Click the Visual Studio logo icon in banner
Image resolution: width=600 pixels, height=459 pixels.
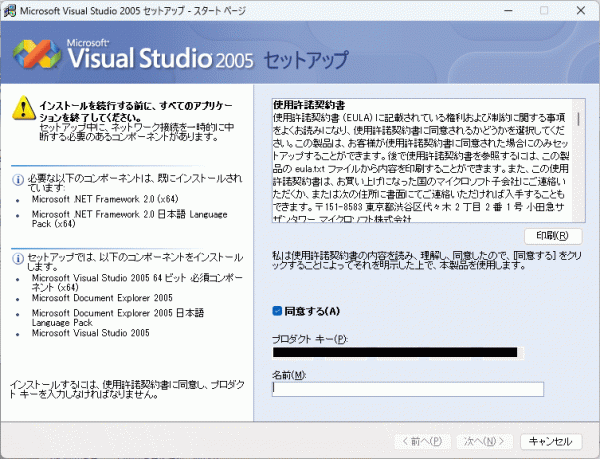(37, 54)
